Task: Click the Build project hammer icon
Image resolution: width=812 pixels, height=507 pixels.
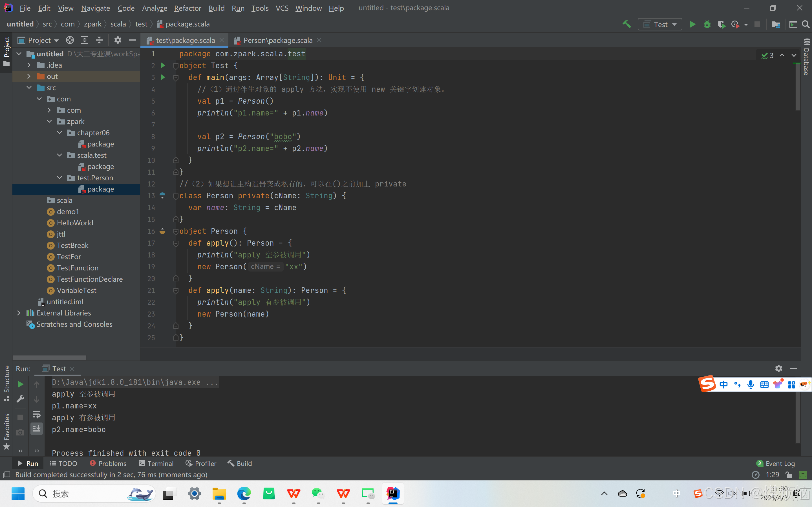Action: tap(626, 24)
